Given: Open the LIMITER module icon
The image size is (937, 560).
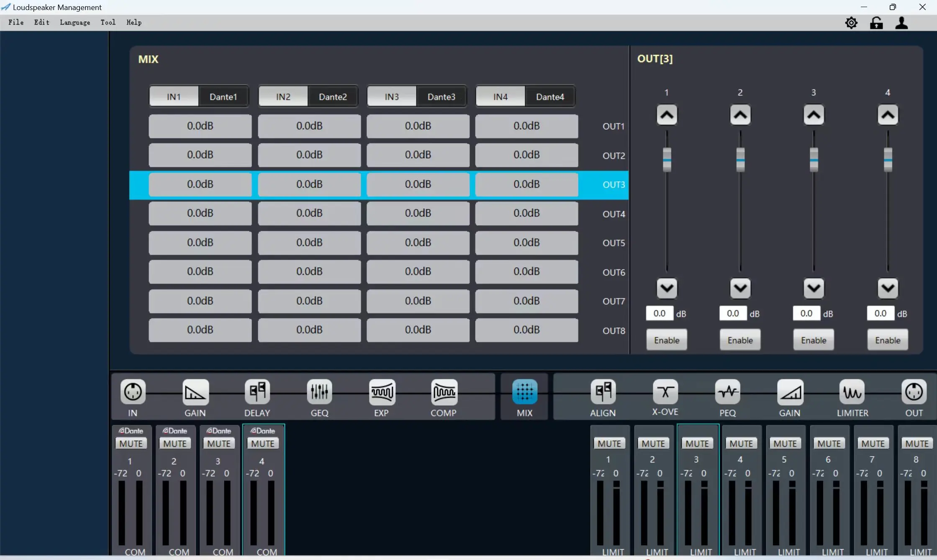Looking at the screenshot, I should pos(852,392).
